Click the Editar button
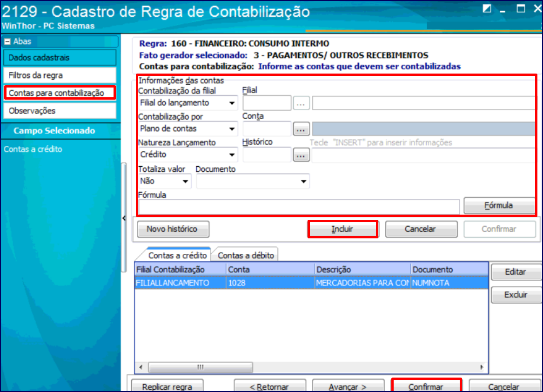Image resolution: width=543 pixels, height=392 pixels. (516, 272)
